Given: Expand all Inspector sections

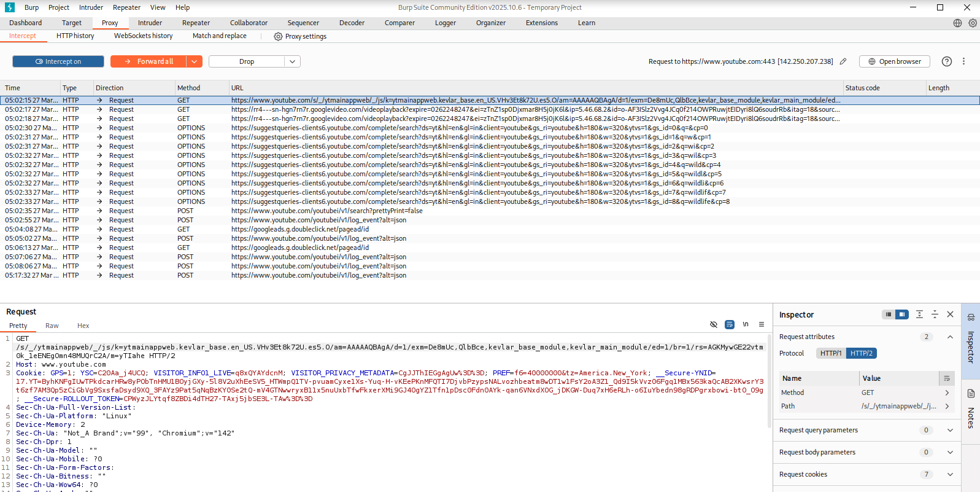Looking at the screenshot, I should pyautogui.click(x=919, y=314).
